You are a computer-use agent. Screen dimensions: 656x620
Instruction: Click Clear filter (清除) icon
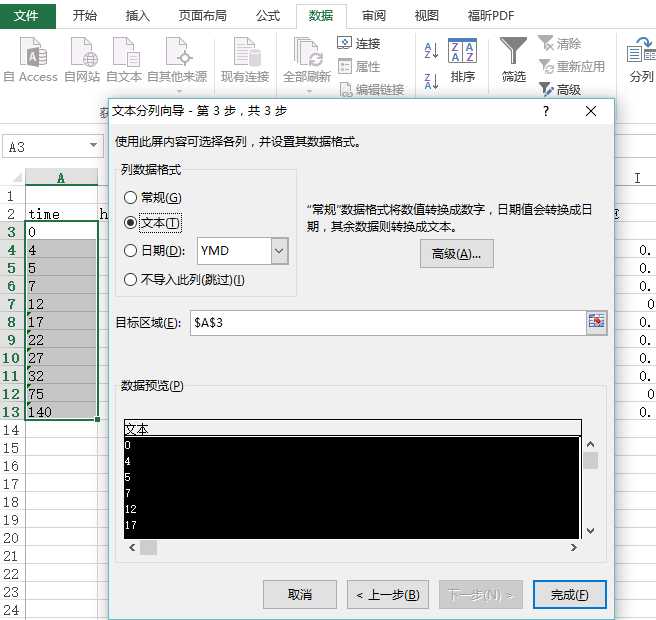(545, 43)
